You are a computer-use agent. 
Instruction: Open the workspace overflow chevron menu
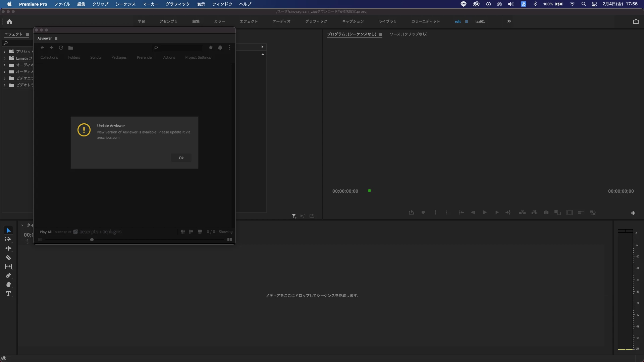[x=509, y=21]
